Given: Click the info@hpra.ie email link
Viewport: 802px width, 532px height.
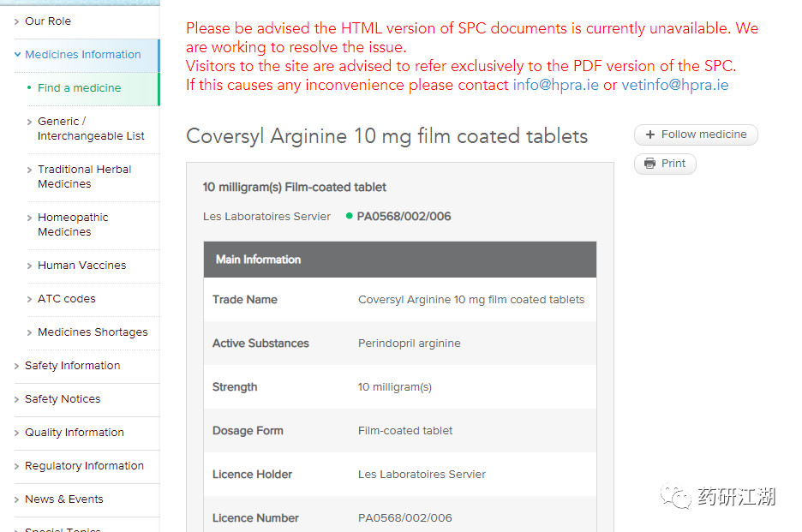Looking at the screenshot, I should coord(555,85).
